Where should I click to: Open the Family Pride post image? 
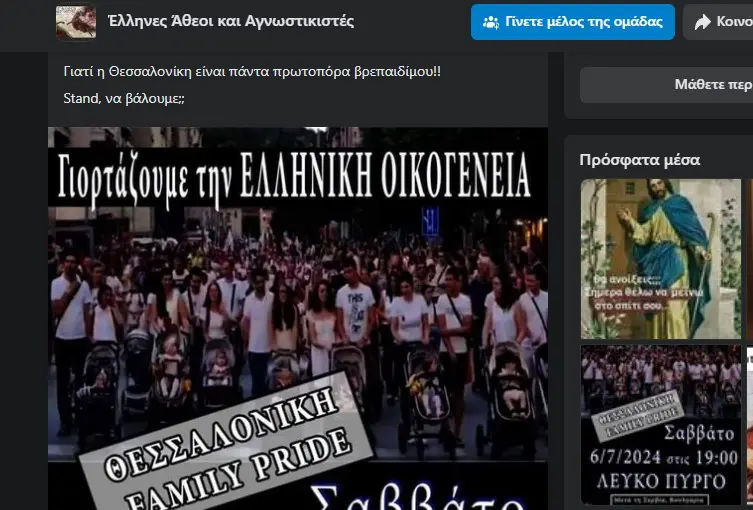(298, 318)
